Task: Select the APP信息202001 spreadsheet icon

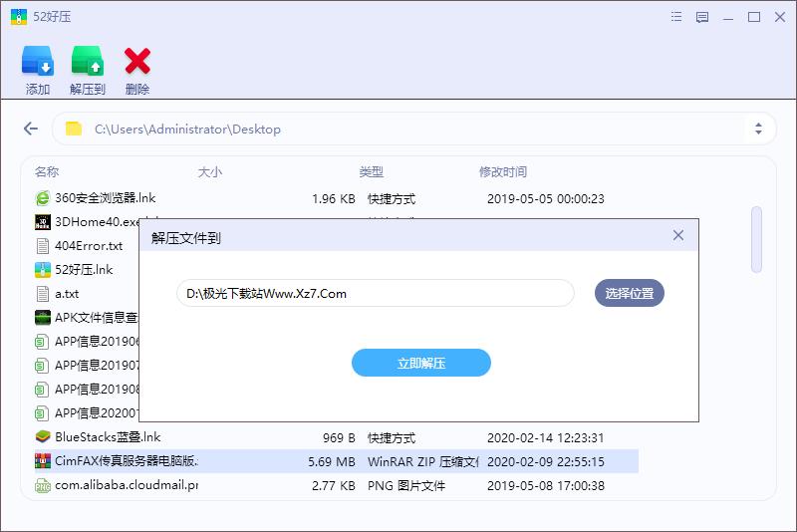Action: (x=42, y=413)
